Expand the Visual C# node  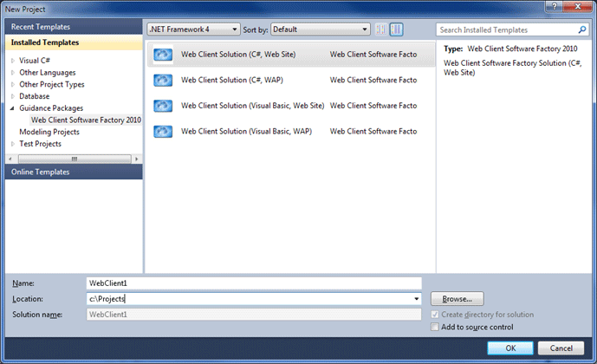point(13,61)
